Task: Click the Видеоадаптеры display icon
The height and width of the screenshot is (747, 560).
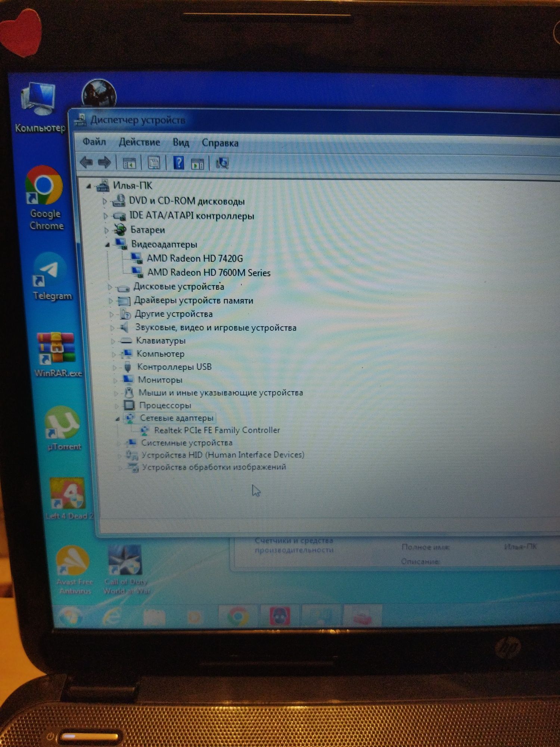Action: click(x=121, y=244)
